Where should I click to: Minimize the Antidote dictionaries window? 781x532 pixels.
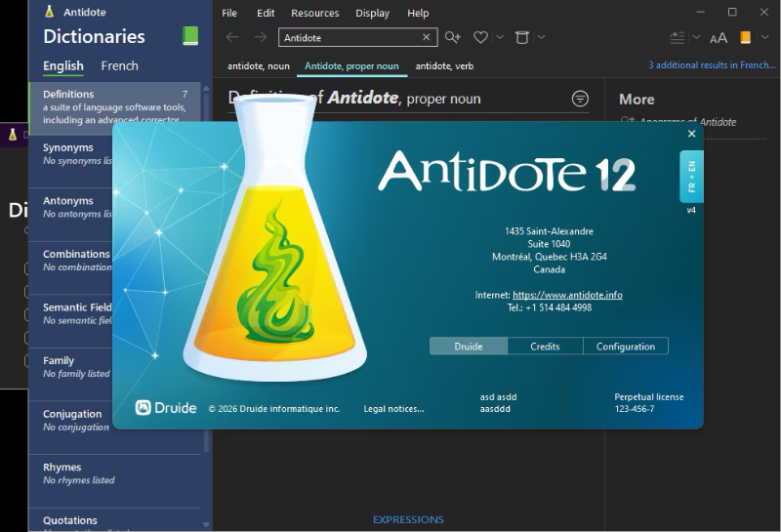[700, 12]
